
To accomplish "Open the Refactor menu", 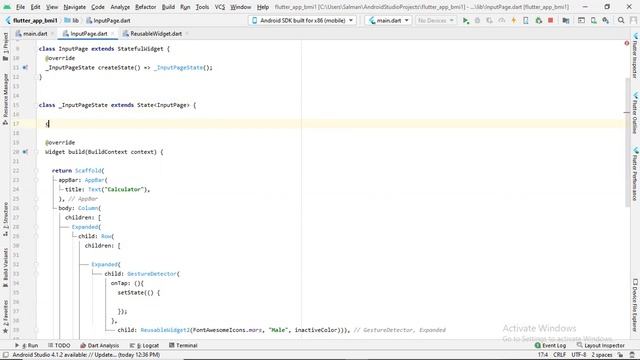I will (145, 7).
